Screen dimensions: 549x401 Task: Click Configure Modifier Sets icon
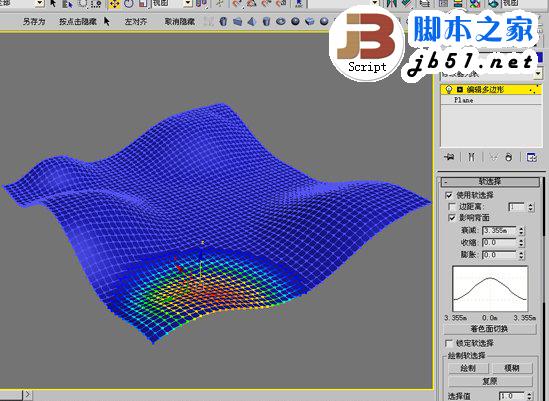(x=531, y=157)
